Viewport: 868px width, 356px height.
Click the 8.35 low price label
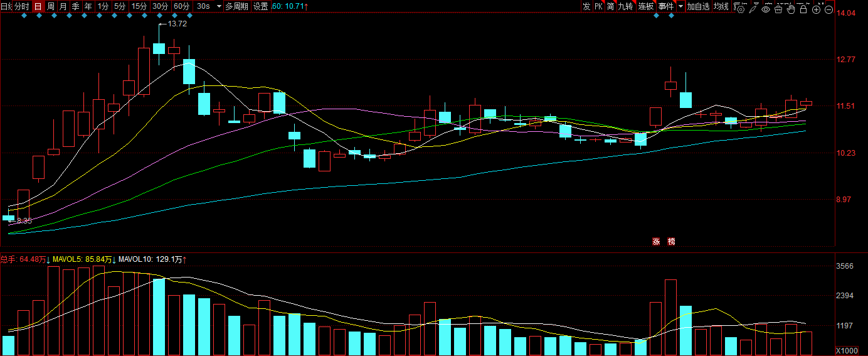click(24, 221)
